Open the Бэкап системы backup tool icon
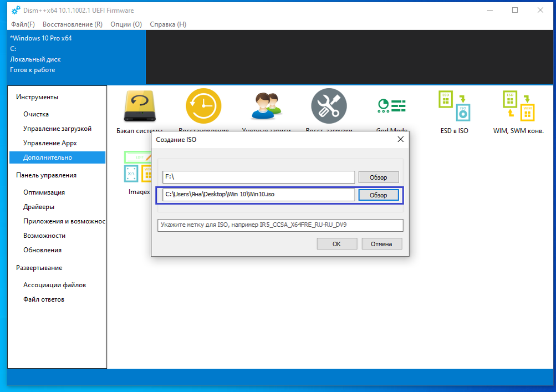 point(140,106)
